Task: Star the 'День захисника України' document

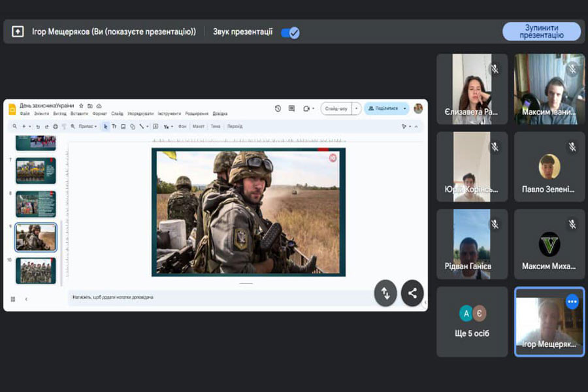Action: point(81,105)
